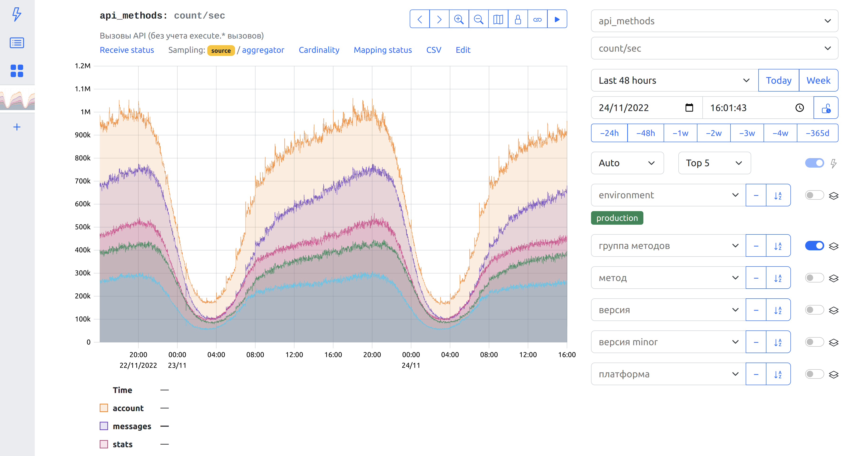Click the sort icon beside environment
The height and width of the screenshot is (456, 868).
[778, 195]
